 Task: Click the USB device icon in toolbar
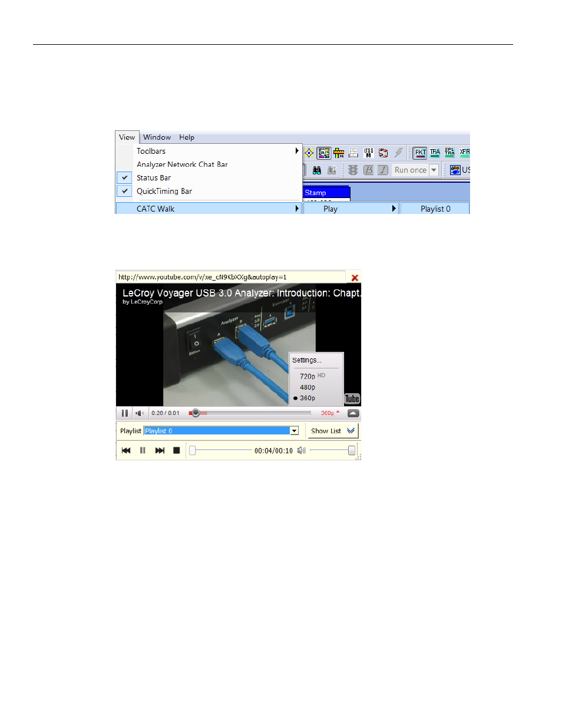coord(455,170)
